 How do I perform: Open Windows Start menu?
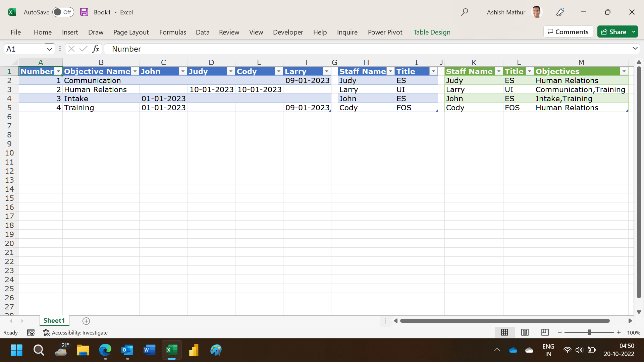tap(16, 350)
